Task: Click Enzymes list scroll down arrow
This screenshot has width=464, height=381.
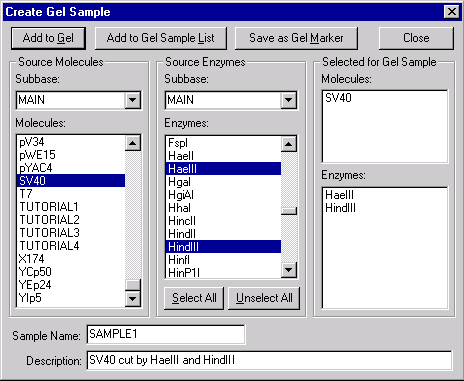Action: pos(289,270)
